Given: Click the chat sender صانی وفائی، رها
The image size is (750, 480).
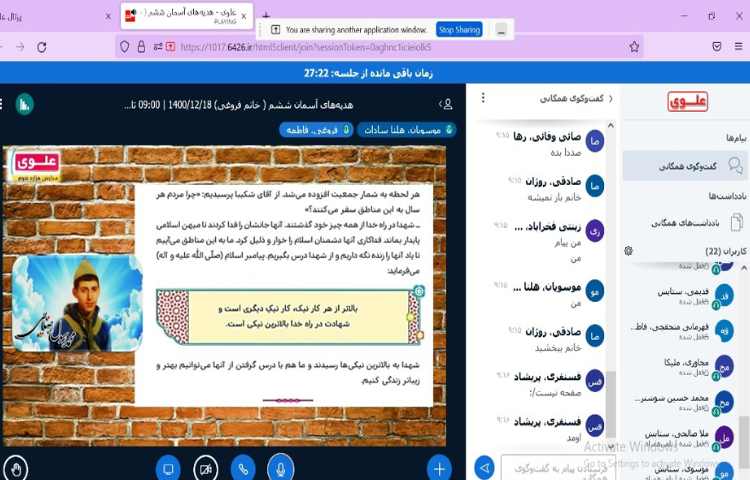Looking at the screenshot, I should click(x=547, y=137).
